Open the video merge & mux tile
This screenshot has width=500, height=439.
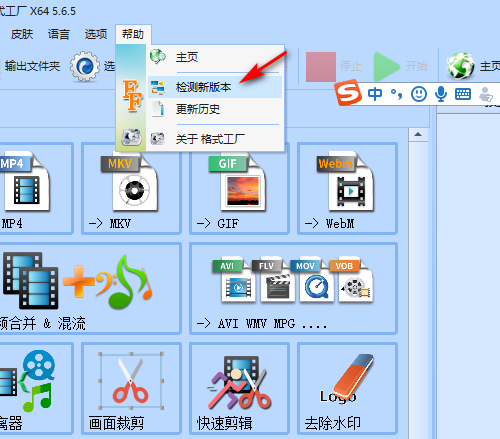(90, 288)
